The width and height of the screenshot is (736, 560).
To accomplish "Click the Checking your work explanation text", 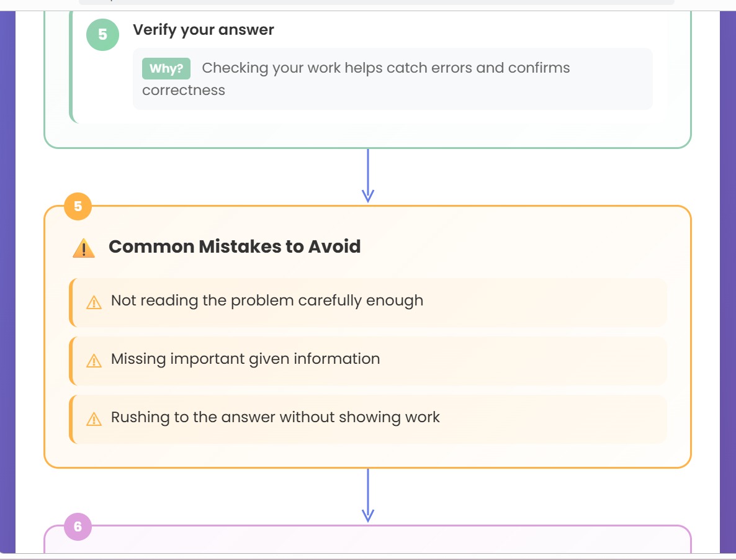I will click(356, 79).
